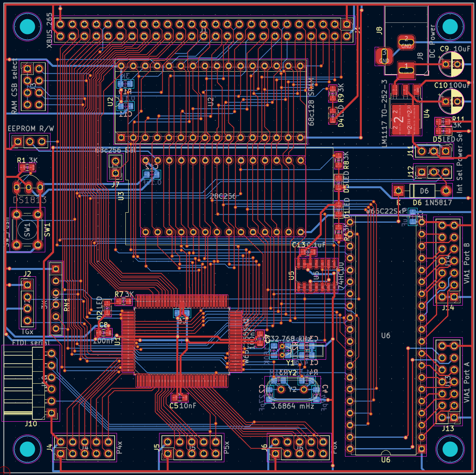Select the C9 10uF capacitor
476x475 pixels.
point(451,64)
